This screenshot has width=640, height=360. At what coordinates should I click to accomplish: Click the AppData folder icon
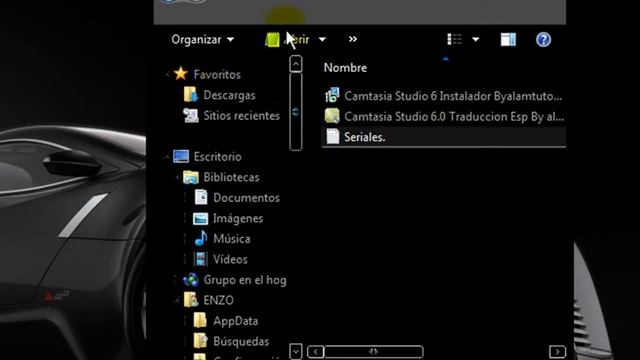coord(200,320)
